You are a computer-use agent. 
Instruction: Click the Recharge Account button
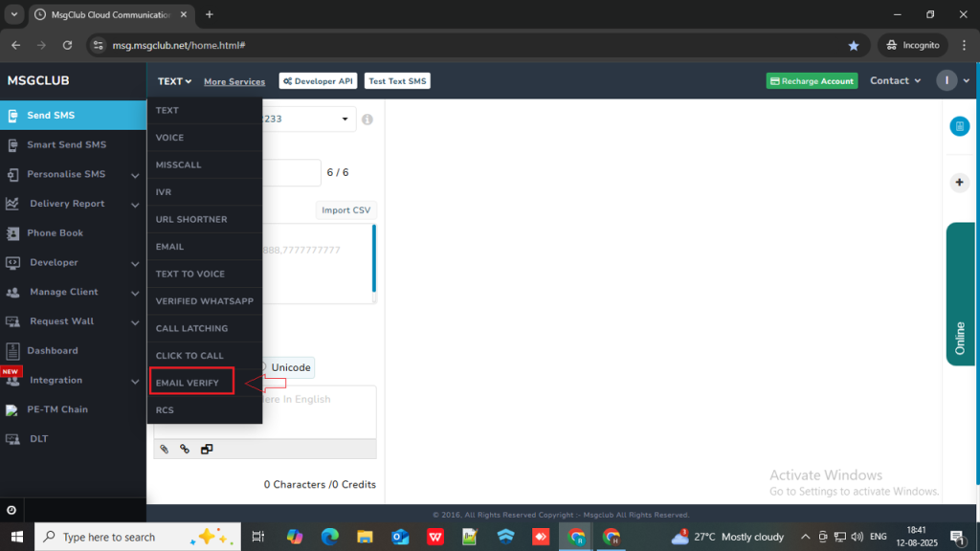tap(812, 81)
